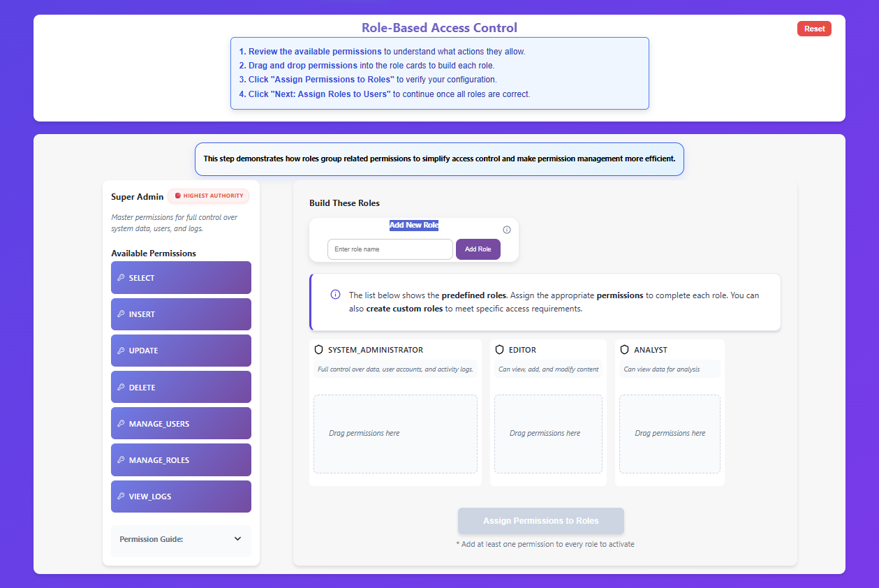
Task: Click the key icon on DELETE permission
Action: 121,388
